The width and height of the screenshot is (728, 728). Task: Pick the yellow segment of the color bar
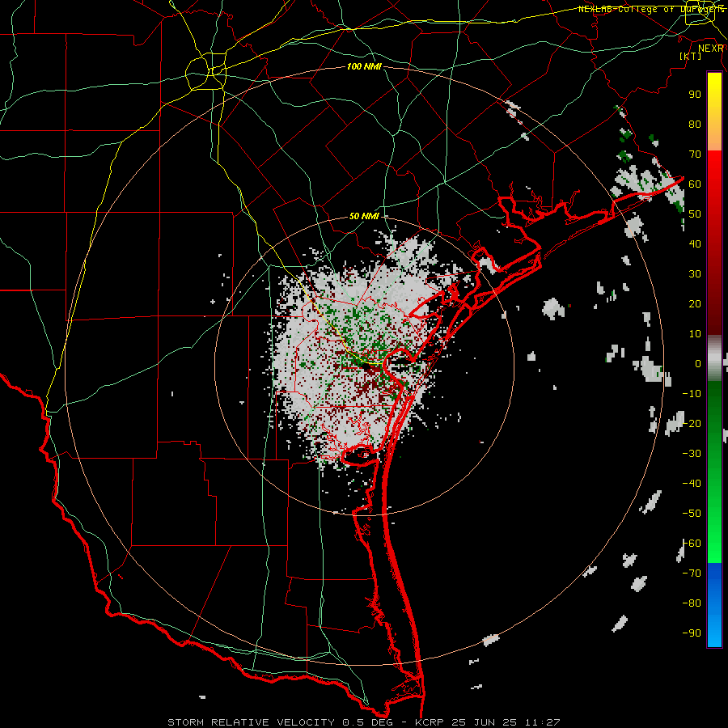tap(714, 112)
